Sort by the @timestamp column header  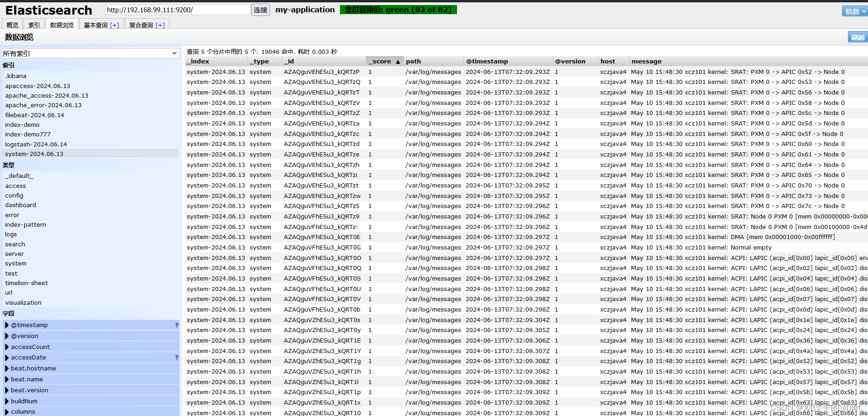tap(508, 61)
